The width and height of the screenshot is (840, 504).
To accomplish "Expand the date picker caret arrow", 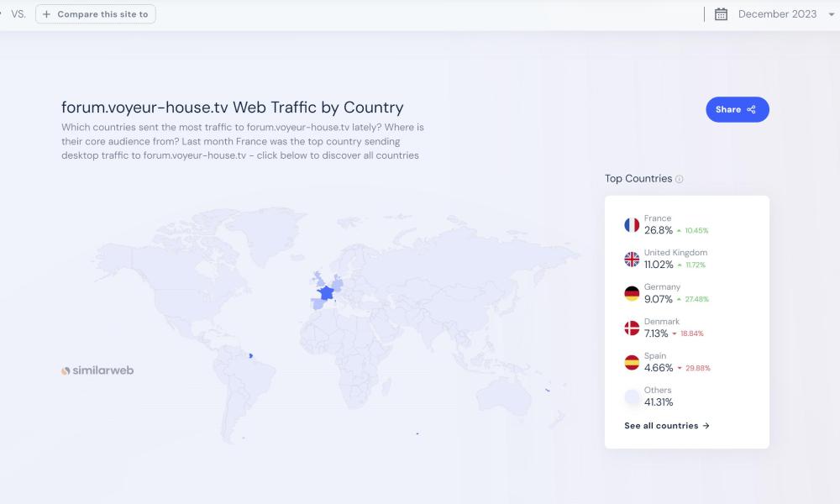I will coord(832,14).
